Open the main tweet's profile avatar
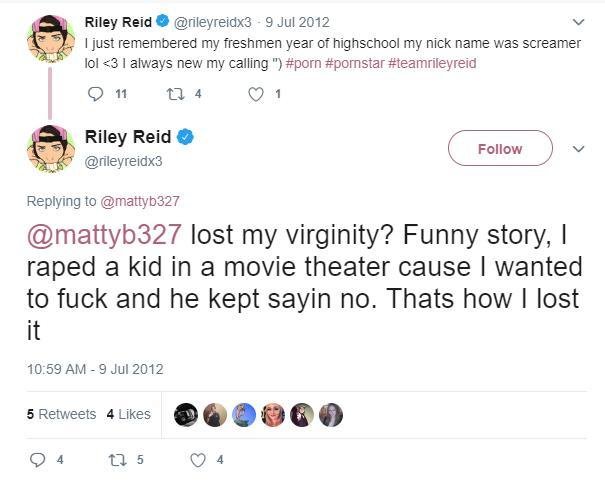The height and width of the screenshot is (490, 605). point(51,149)
